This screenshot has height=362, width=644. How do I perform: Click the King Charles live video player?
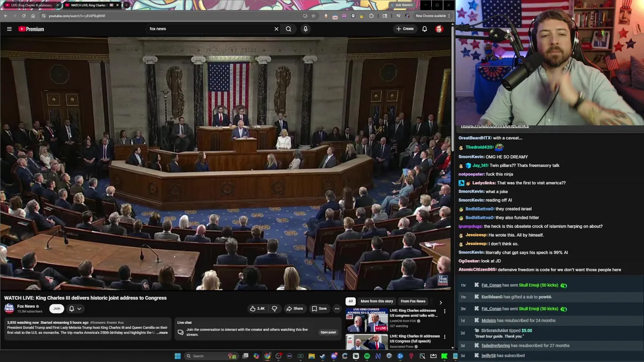tap(226, 163)
